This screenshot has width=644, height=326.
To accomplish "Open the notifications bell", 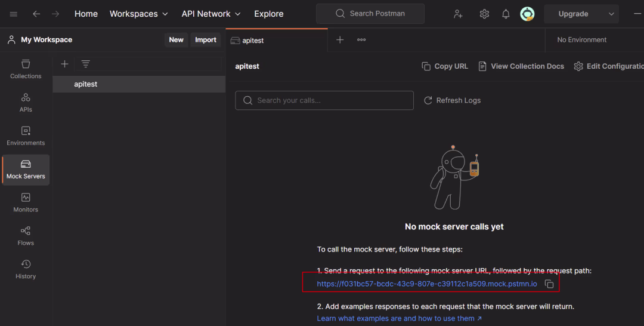I will [x=506, y=14].
